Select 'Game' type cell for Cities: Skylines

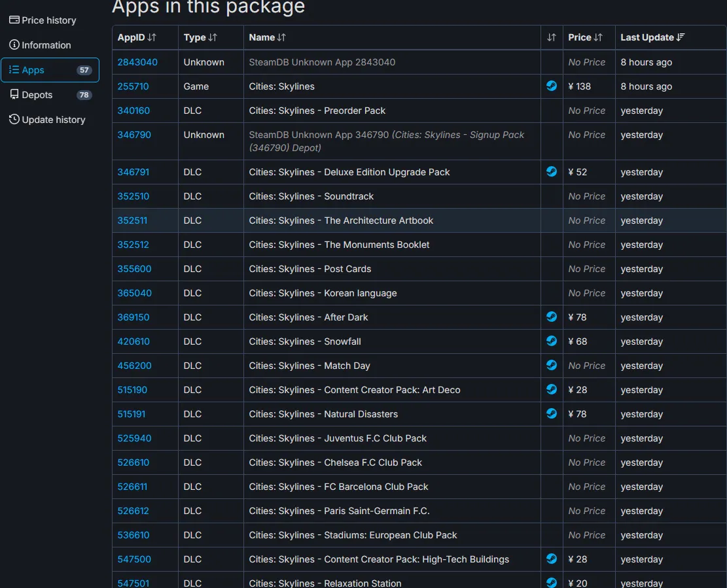211,86
